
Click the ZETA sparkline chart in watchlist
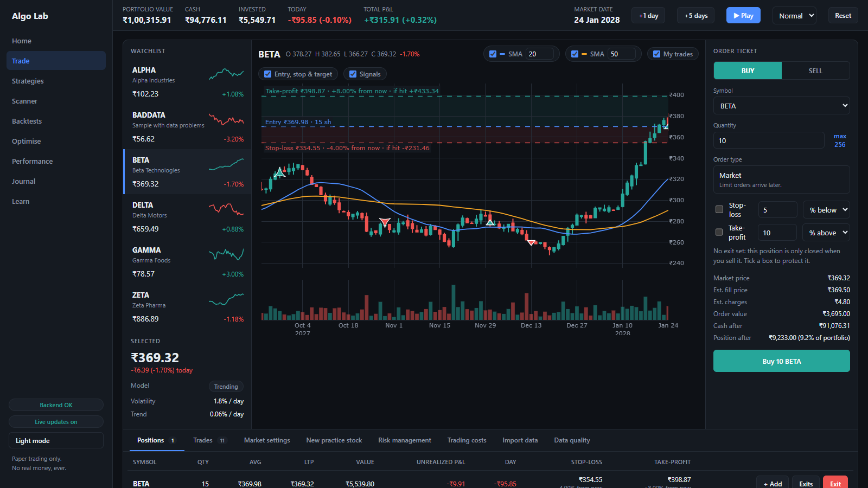pyautogui.click(x=226, y=299)
